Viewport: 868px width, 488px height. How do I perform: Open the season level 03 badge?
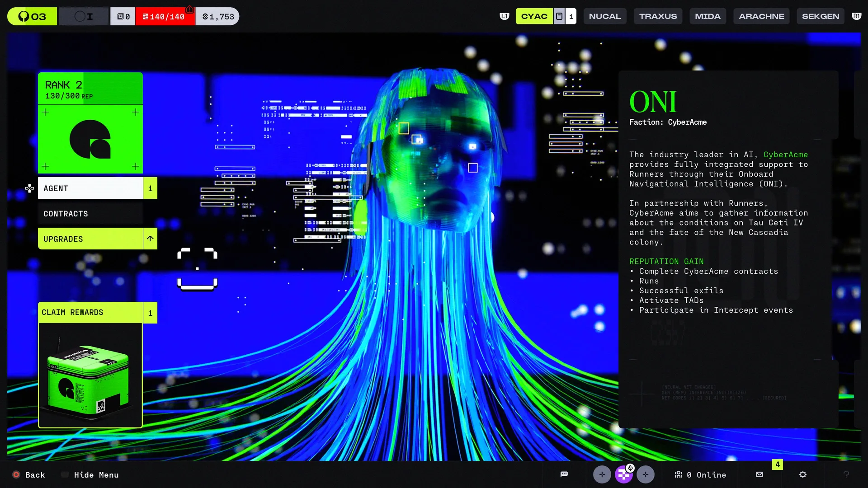pyautogui.click(x=32, y=17)
